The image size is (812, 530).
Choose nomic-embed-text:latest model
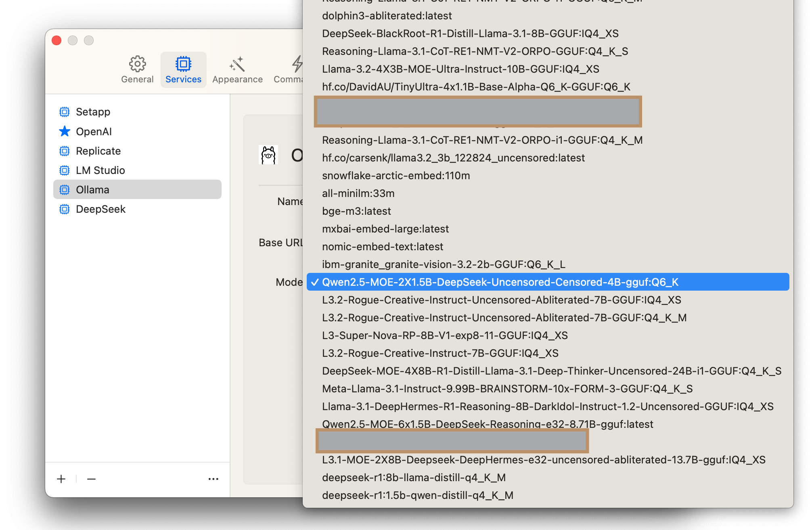tap(548, 247)
